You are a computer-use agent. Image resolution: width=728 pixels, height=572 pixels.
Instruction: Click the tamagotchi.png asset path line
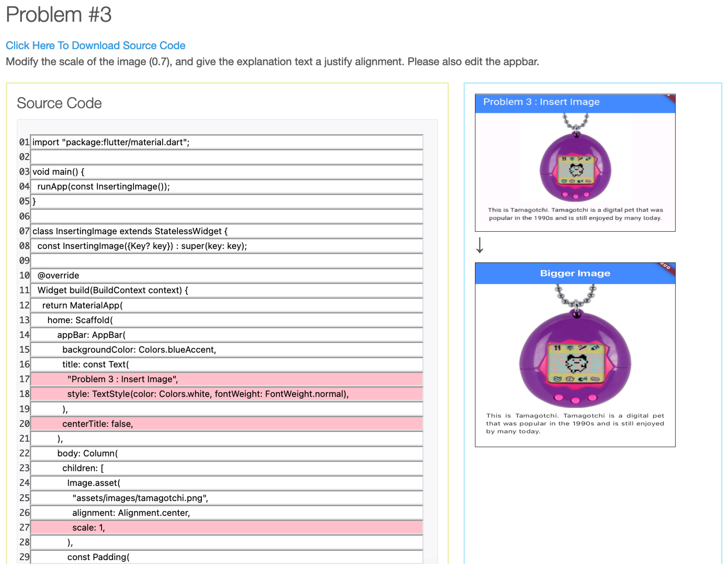coord(140,498)
